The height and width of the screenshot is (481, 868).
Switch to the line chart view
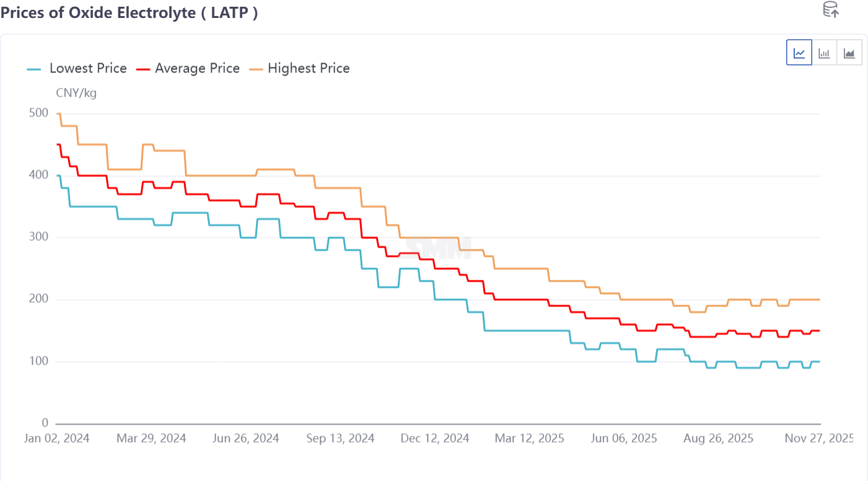(x=799, y=53)
